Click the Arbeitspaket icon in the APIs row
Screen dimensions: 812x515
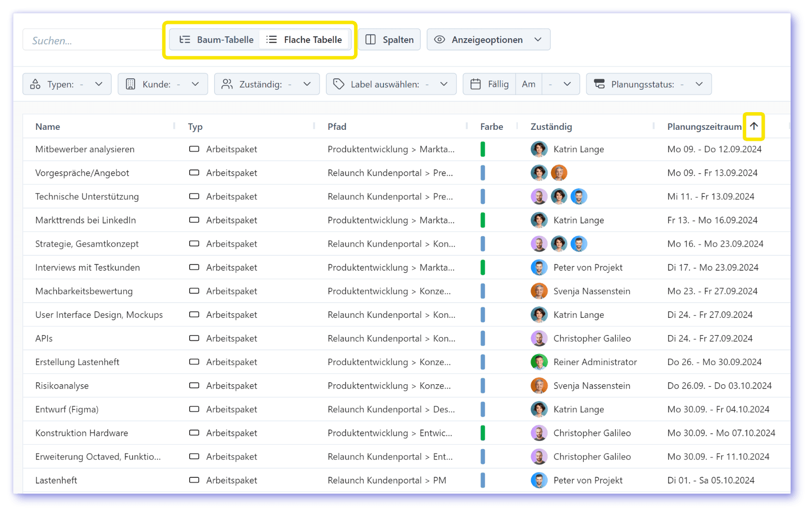194,338
